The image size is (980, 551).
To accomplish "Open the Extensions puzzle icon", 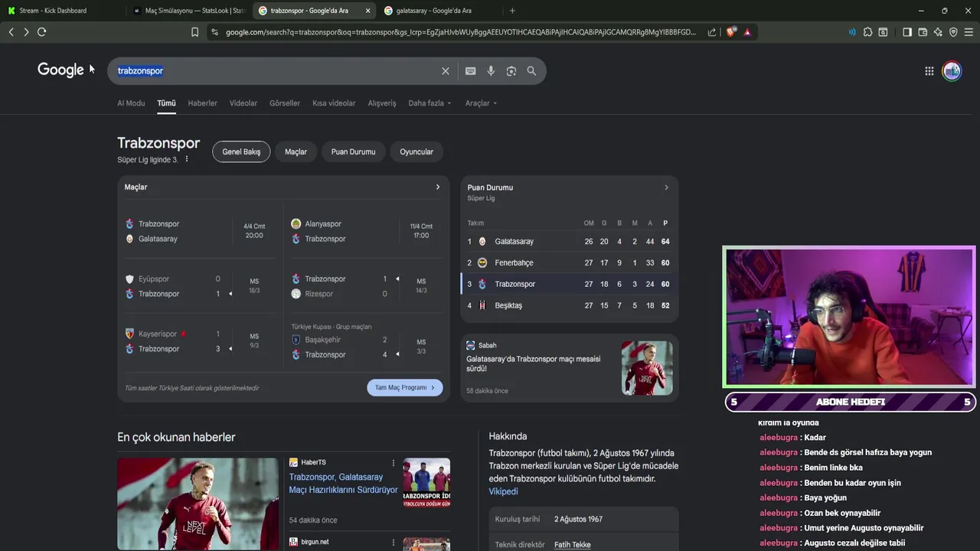I will click(x=867, y=32).
